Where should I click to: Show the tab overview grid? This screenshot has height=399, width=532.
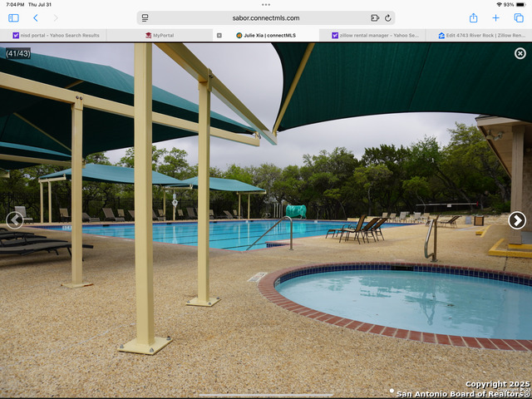pos(517,17)
